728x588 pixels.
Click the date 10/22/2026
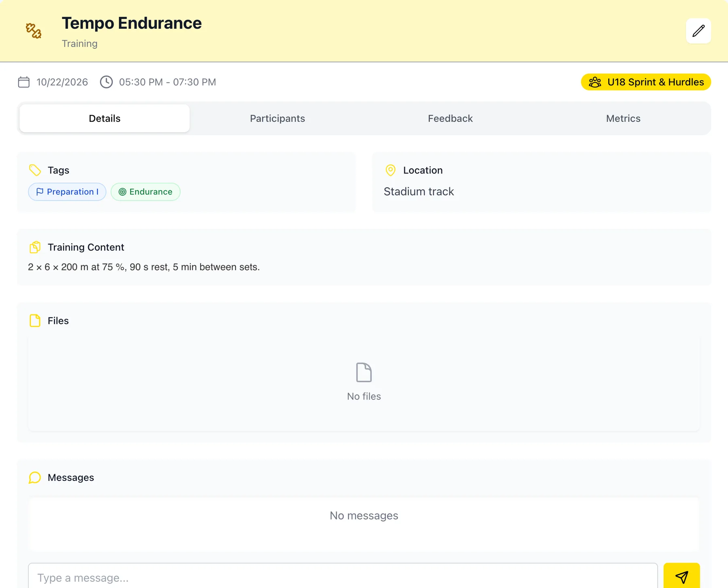(62, 82)
